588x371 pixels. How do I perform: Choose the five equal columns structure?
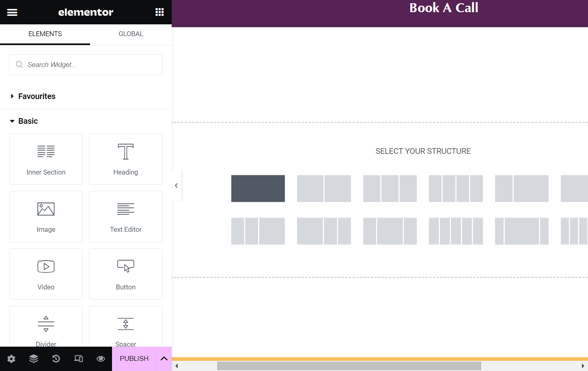coord(456,231)
